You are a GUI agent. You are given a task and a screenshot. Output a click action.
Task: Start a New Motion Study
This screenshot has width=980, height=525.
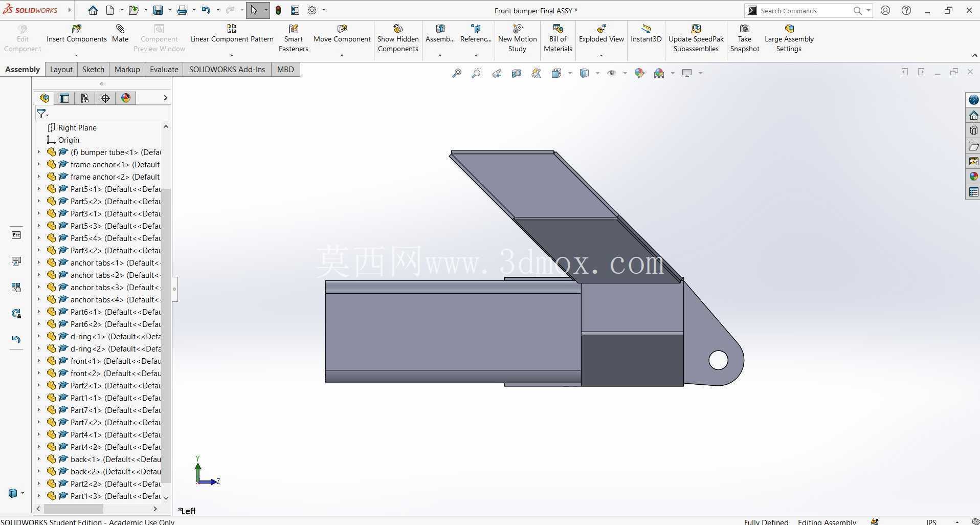(x=517, y=38)
